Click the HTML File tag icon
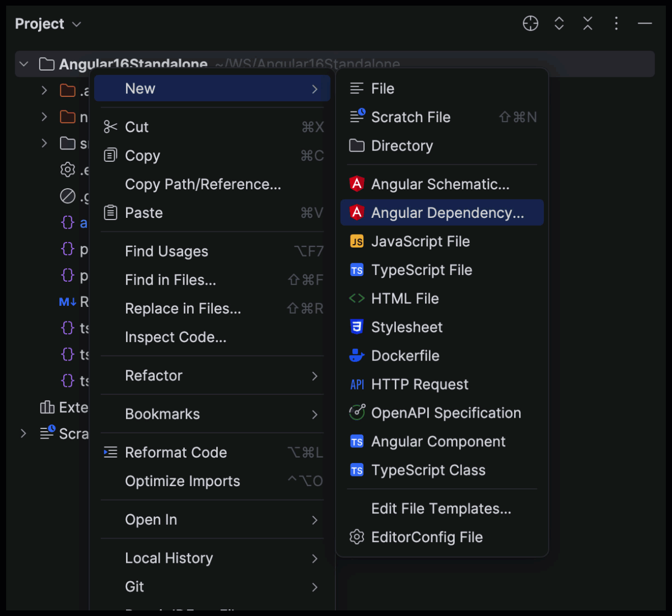Screen dimensions: 672x616 click(357, 298)
